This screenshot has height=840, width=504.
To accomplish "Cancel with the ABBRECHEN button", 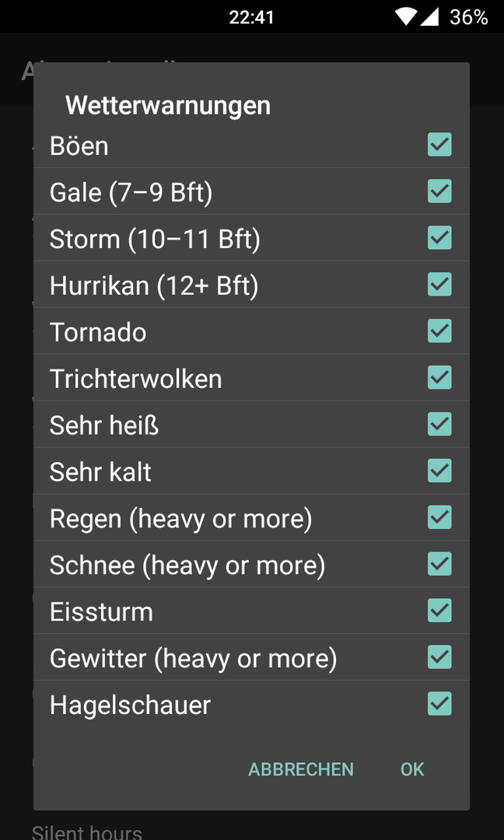I will 301,769.
